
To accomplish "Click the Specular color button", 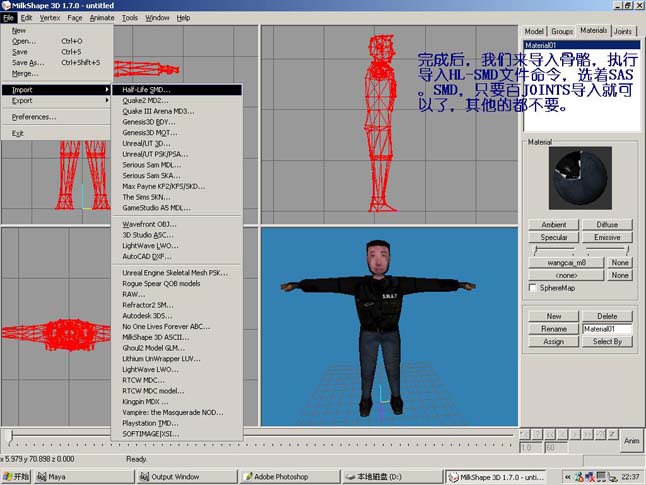I will point(554,237).
